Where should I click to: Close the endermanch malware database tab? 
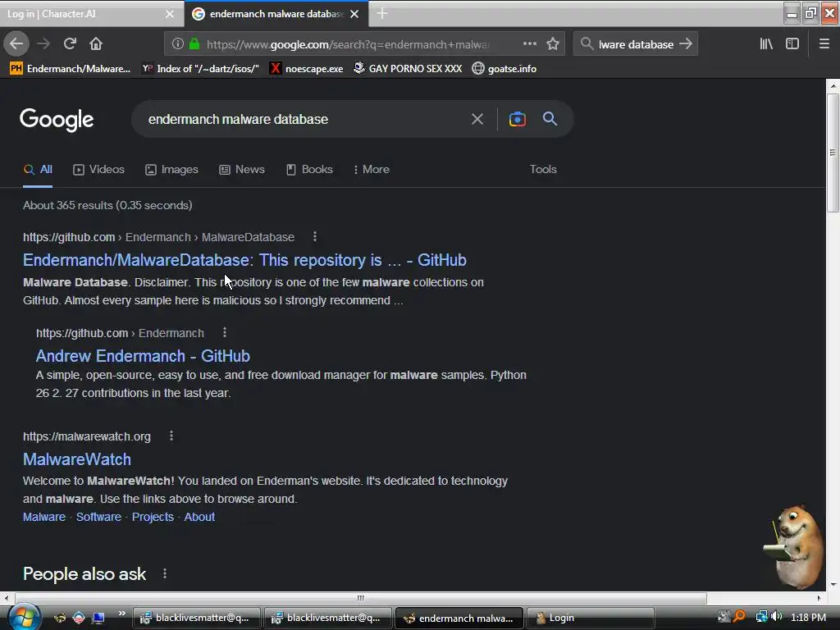(x=354, y=14)
